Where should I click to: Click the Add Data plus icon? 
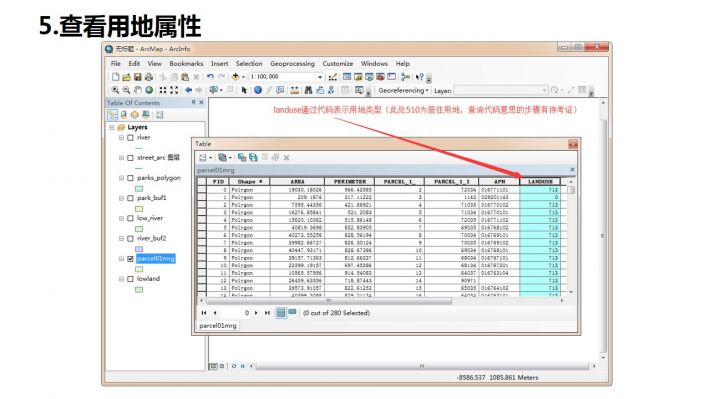pyautogui.click(x=235, y=77)
